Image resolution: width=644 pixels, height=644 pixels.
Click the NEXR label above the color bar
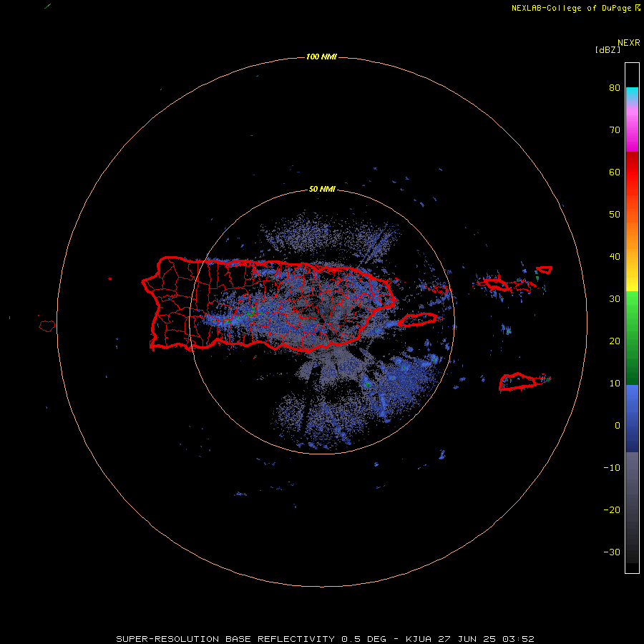(x=628, y=43)
